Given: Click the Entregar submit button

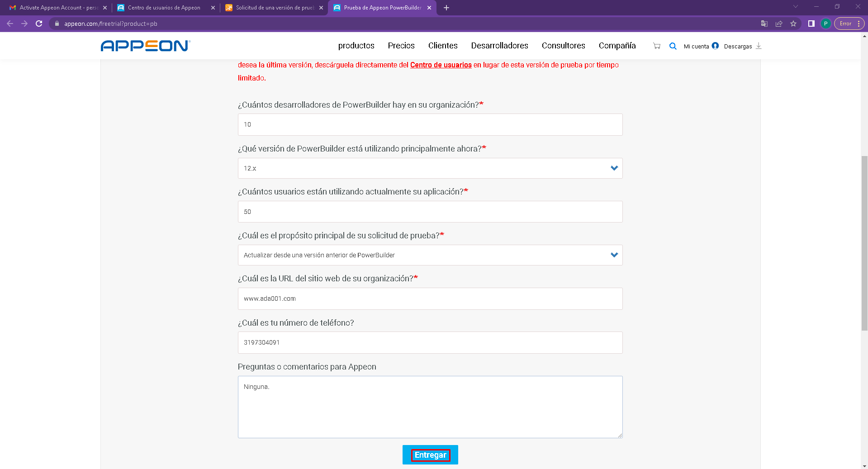Looking at the screenshot, I should [430, 455].
